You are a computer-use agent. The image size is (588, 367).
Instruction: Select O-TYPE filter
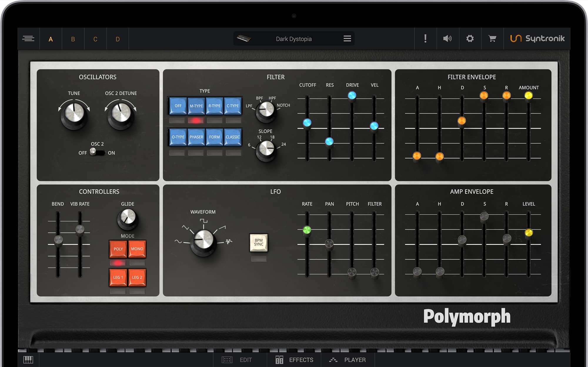click(x=178, y=137)
